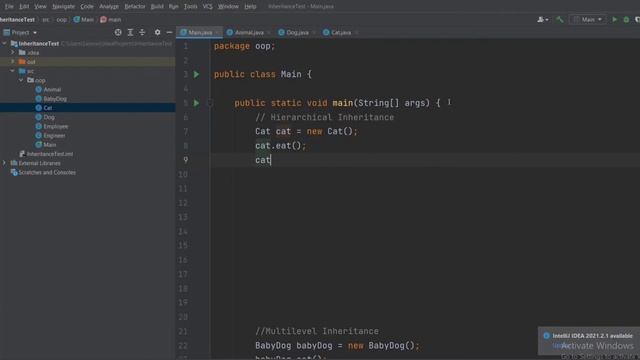Click the IntelliJ IDEA 2021.2.1 available notification
The height and width of the screenshot is (360, 640).
(592, 336)
